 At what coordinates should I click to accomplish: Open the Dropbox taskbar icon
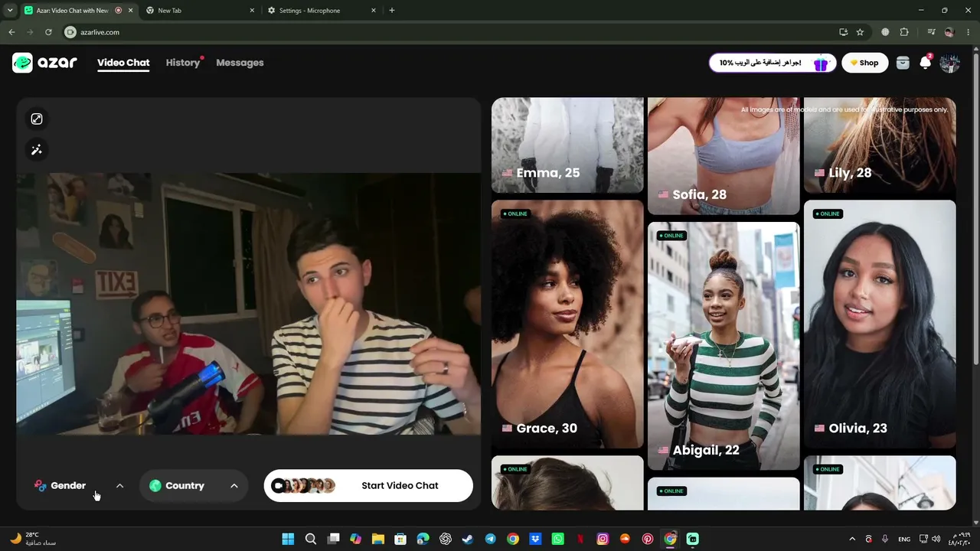[535, 539]
